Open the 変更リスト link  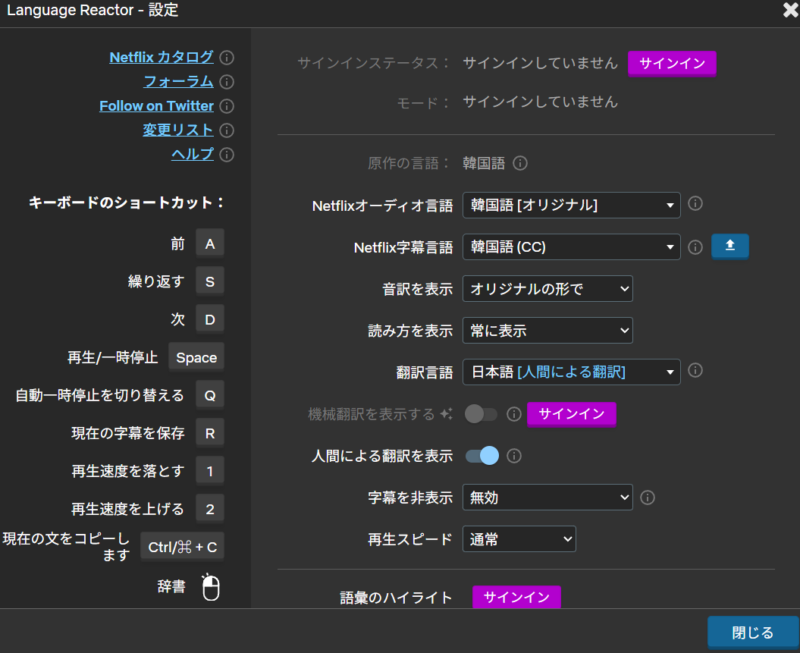tap(178, 130)
